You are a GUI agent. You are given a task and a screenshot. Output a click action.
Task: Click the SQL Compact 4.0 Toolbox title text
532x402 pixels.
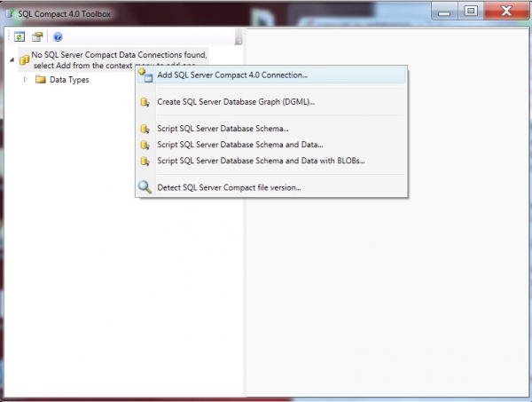(65, 14)
